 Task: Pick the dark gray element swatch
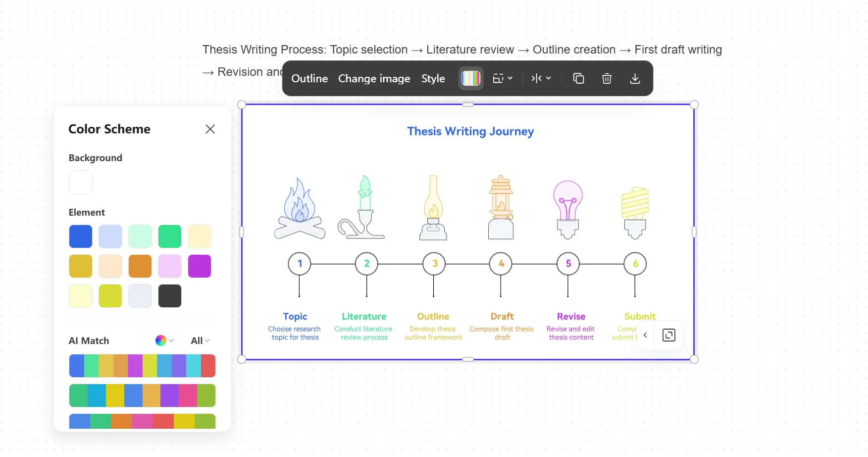[x=170, y=296]
